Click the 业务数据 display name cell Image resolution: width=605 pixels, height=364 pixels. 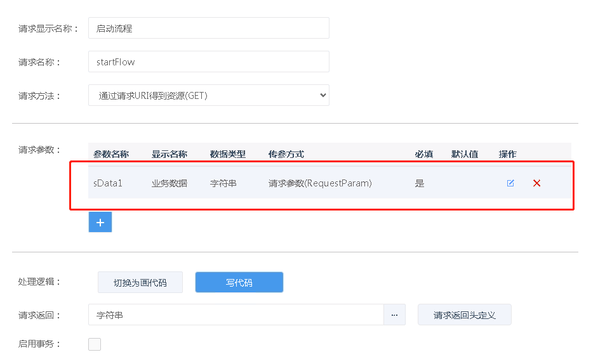[x=169, y=183]
